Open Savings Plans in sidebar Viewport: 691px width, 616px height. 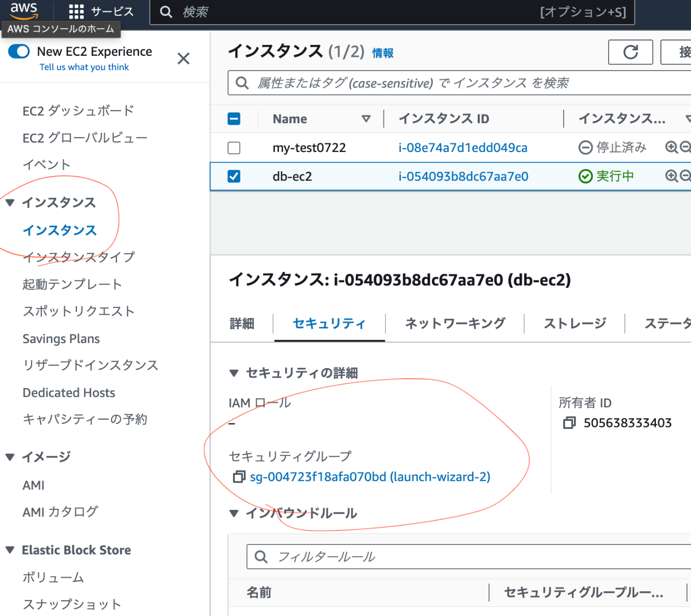click(x=61, y=339)
